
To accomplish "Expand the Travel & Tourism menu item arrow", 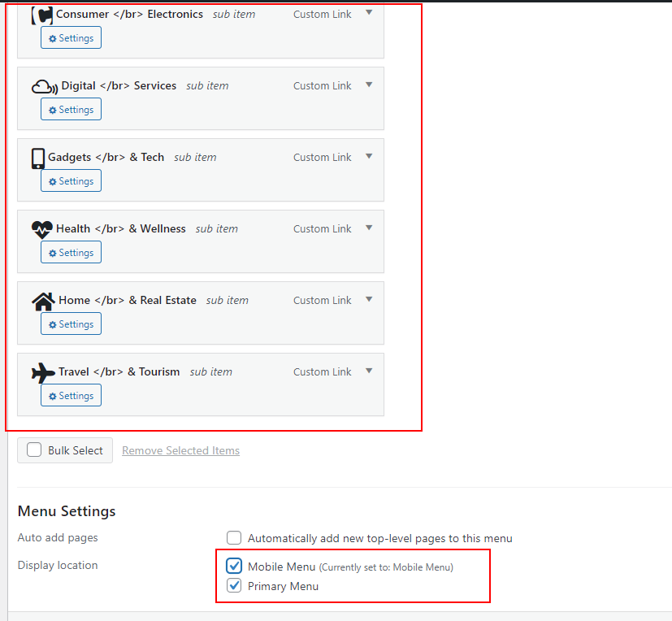I will pyautogui.click(x=369, y=371).
